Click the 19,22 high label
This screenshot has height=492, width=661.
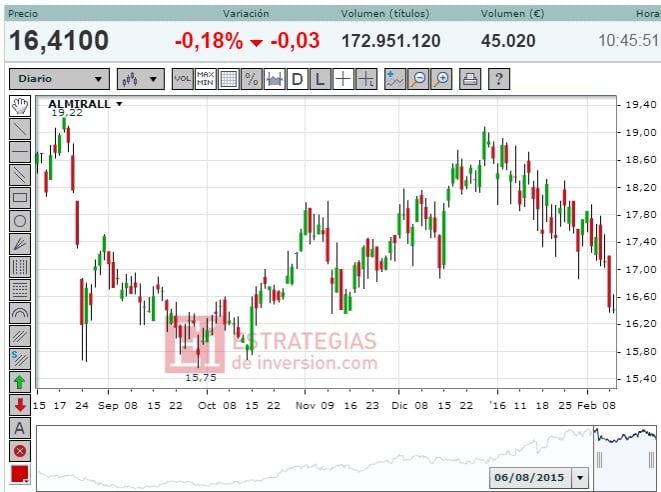click(x=67, y=113)
